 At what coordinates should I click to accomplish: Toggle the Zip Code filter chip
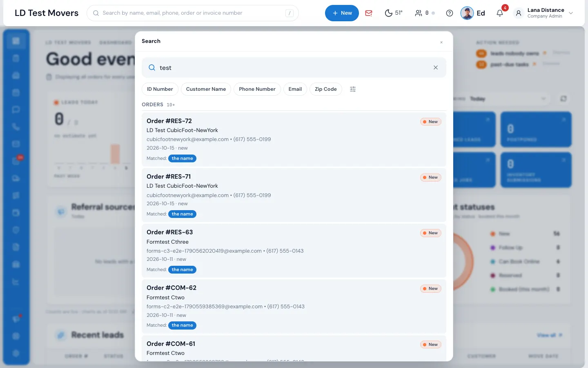pyautogui.click(x=326, y=89)
